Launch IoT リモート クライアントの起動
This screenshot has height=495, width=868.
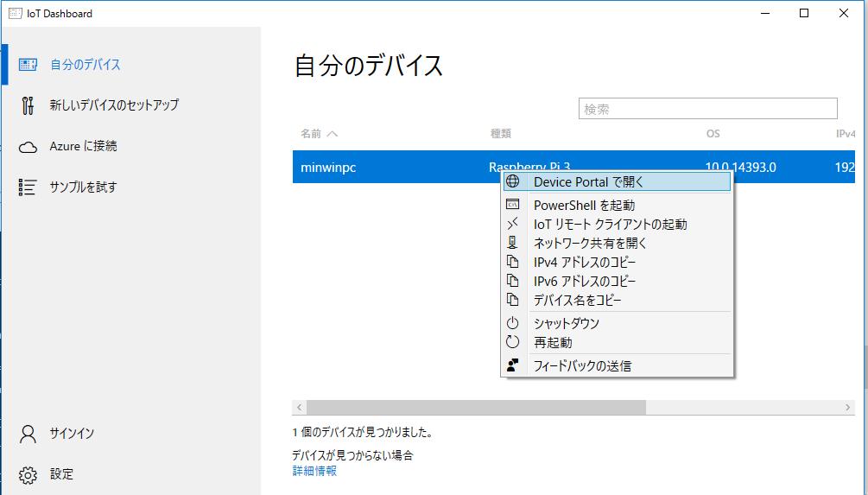[618, 224]
